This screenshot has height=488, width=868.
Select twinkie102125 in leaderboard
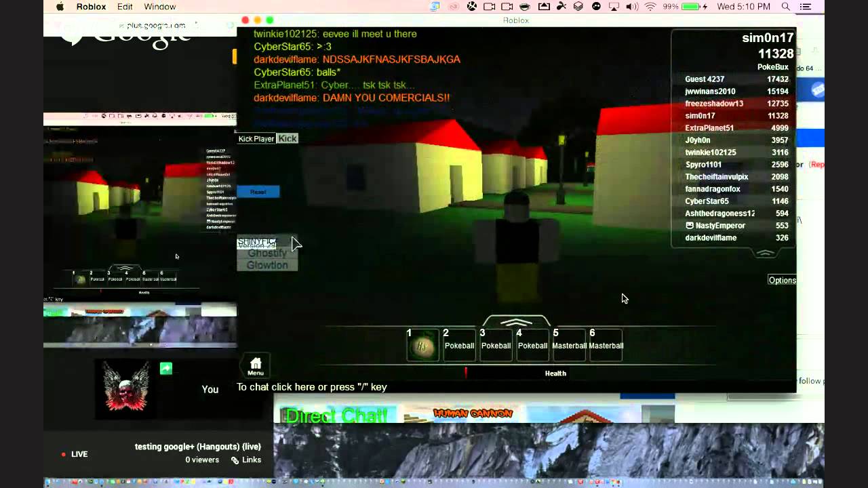click(x=736, y=152)
